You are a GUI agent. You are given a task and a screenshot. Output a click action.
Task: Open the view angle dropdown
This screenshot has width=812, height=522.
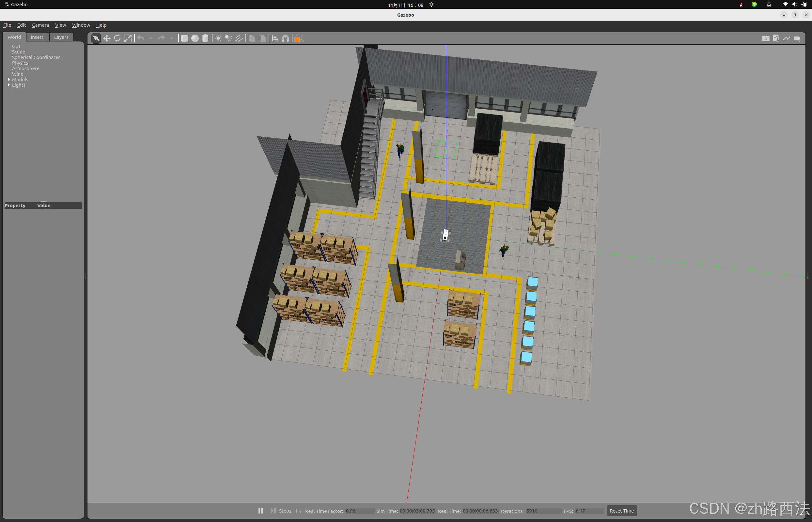[298, 38]
